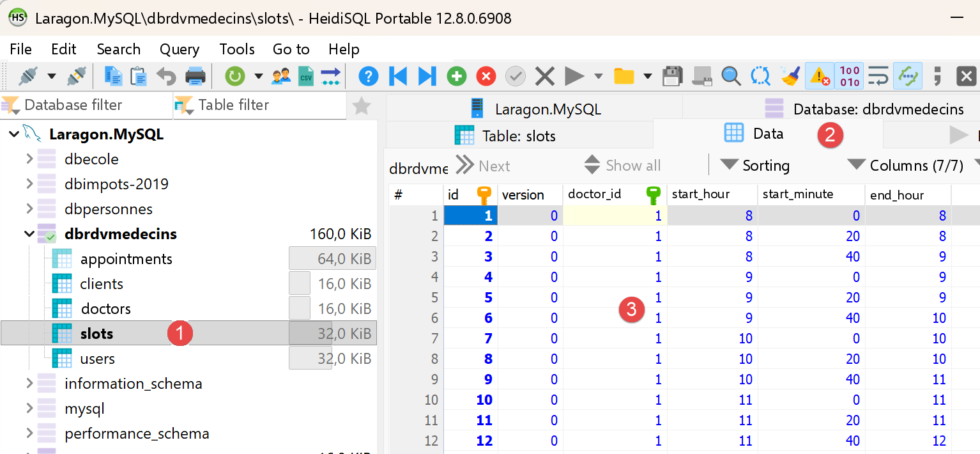Click the magnifier Find text icon
This screenshot has height=454, width=980.
pos(731,77)
